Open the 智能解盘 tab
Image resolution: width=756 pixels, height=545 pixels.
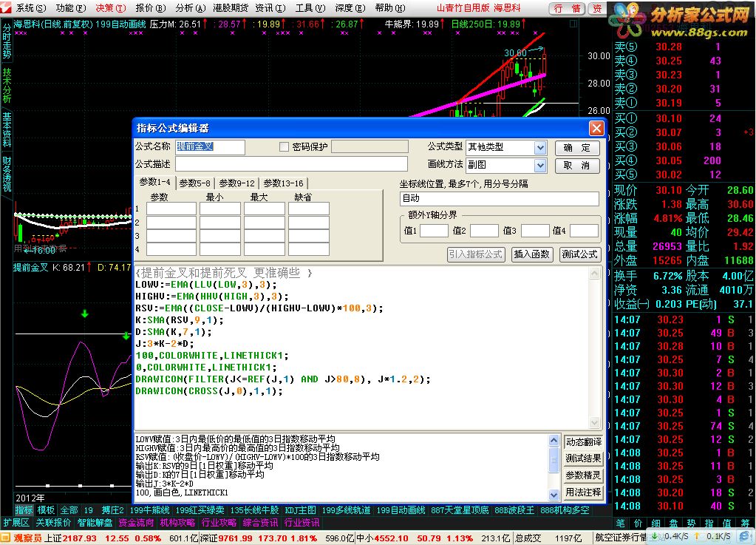point(95,523)
